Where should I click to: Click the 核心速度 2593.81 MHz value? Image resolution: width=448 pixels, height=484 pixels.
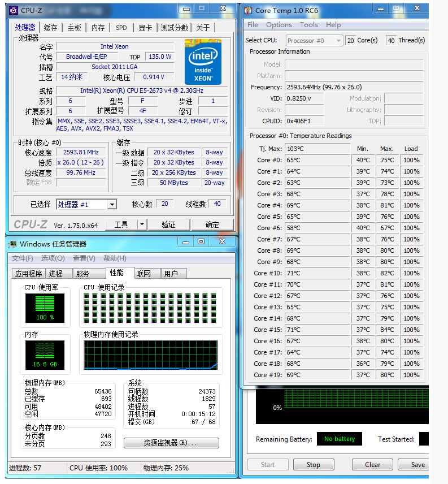pyautogui.click(x=81, y=152)
